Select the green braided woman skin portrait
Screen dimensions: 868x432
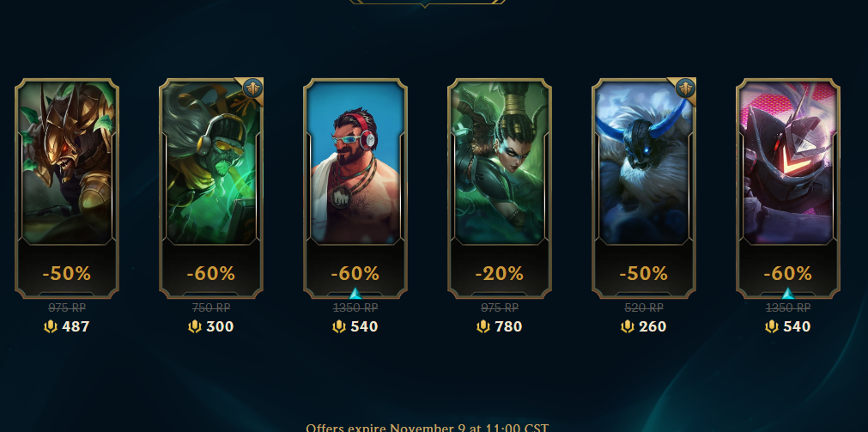tap(500, 162)
